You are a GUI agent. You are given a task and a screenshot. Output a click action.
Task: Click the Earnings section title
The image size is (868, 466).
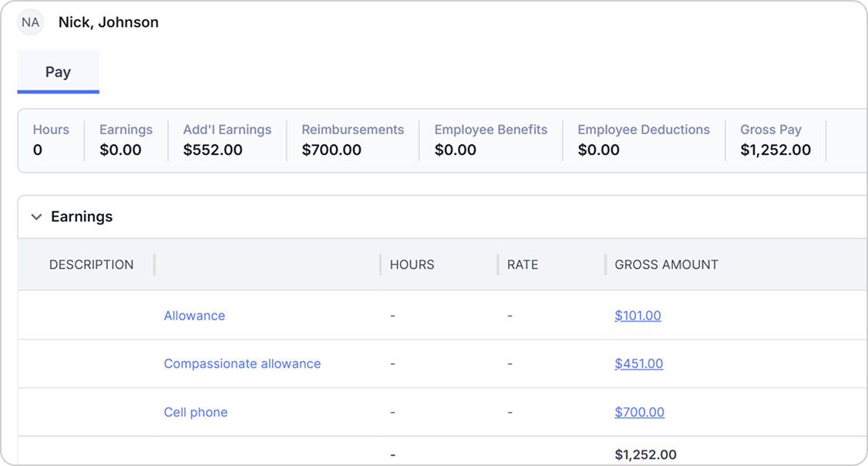coord(82,217)
